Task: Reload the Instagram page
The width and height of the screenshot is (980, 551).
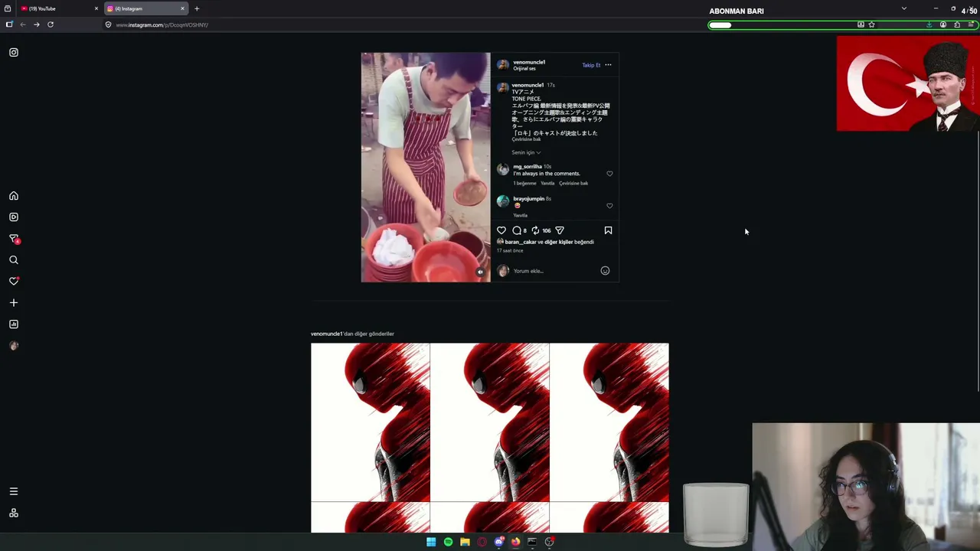Action: coord(51,24)
